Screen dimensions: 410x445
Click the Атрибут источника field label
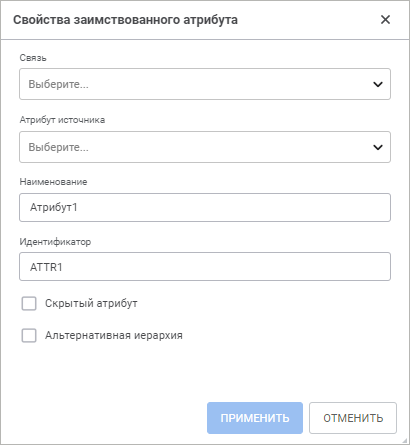click(62, 120)
